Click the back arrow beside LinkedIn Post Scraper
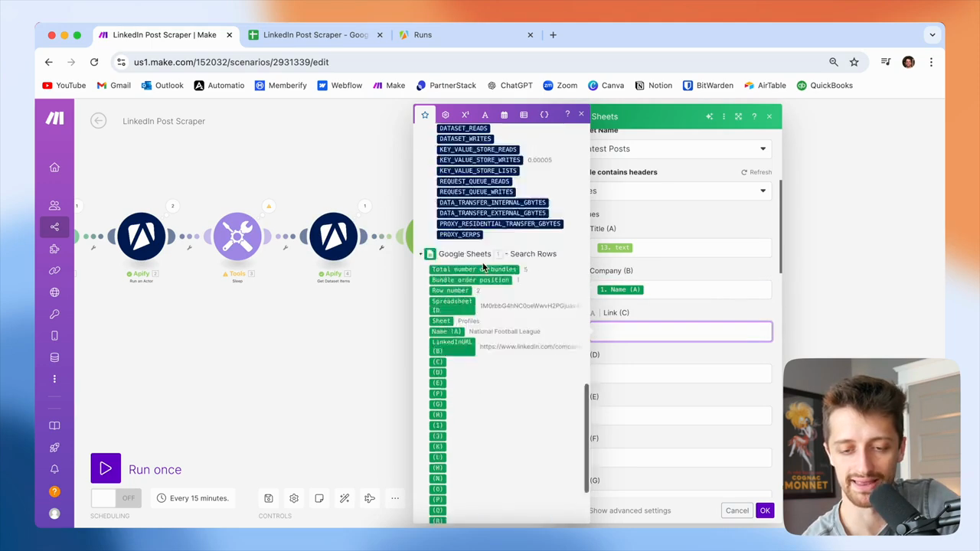 [98, 121]
